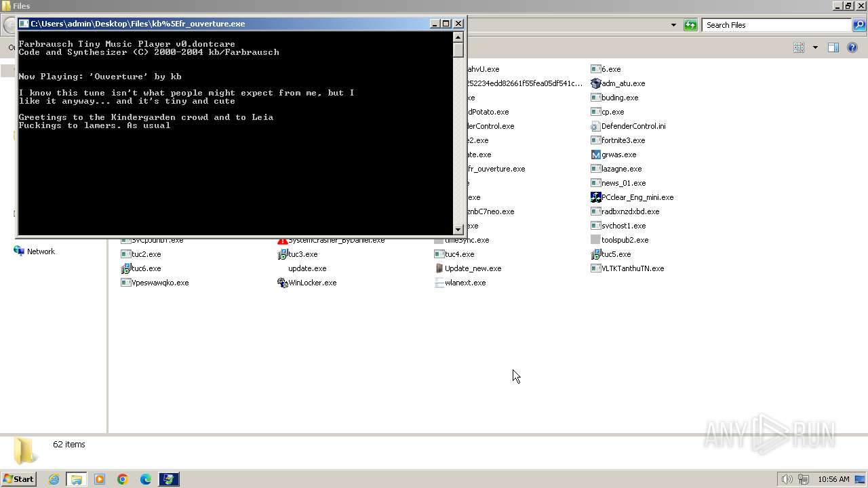Image resolution: width=868 pixels, height=488 pixels.
Task: Click the DefenderControl.ini gear icon
Action: point(595,126)
